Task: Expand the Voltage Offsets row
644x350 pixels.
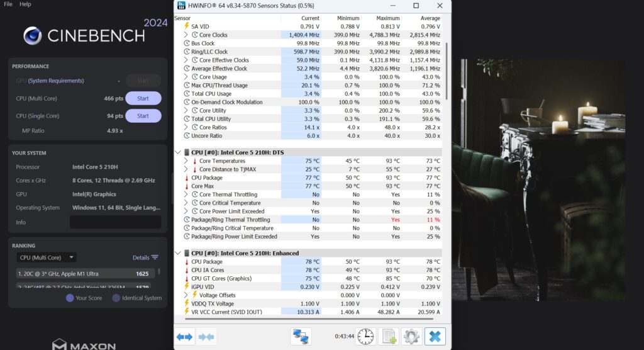Action: [186, 295]
